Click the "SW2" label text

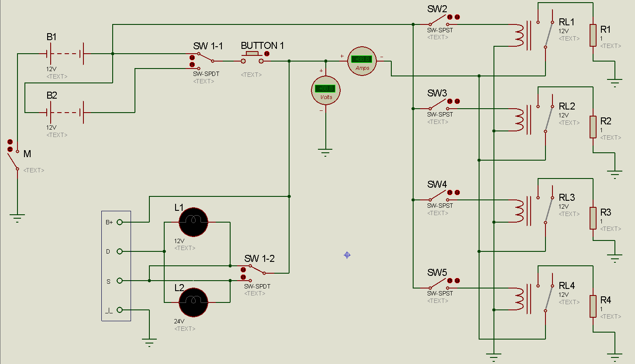tap(437, 9)
